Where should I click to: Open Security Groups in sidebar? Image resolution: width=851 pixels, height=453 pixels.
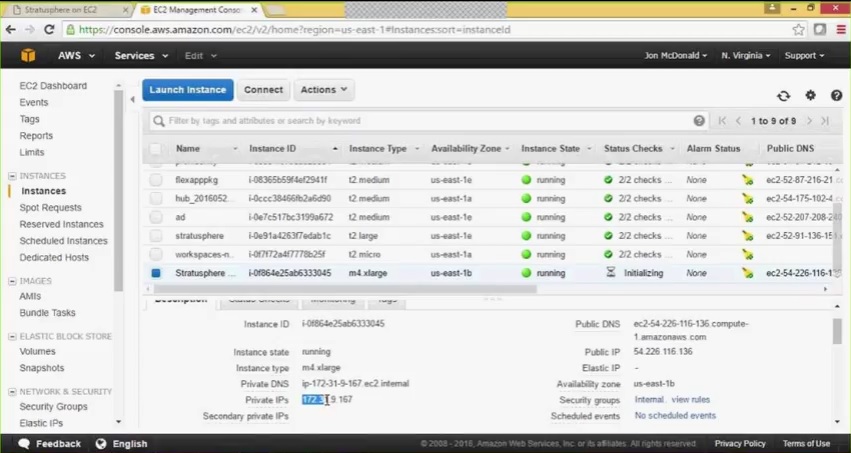point(53,406)
